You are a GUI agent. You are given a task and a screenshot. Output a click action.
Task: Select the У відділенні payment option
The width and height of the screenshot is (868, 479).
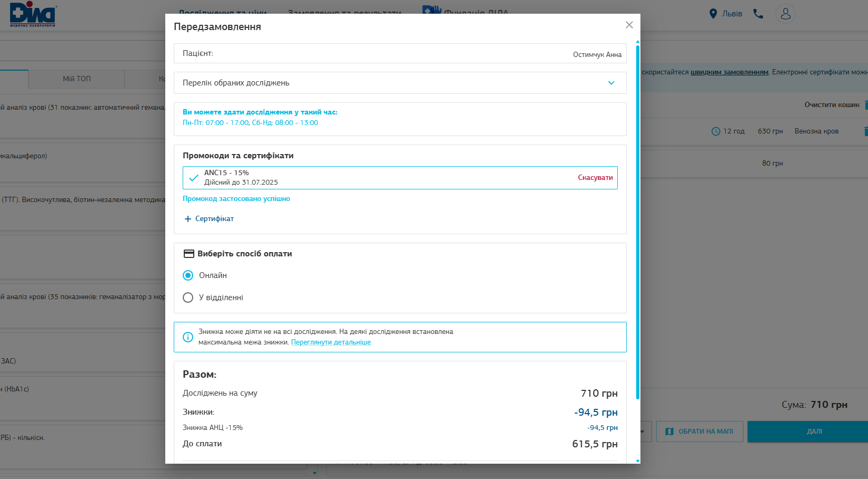188,298
